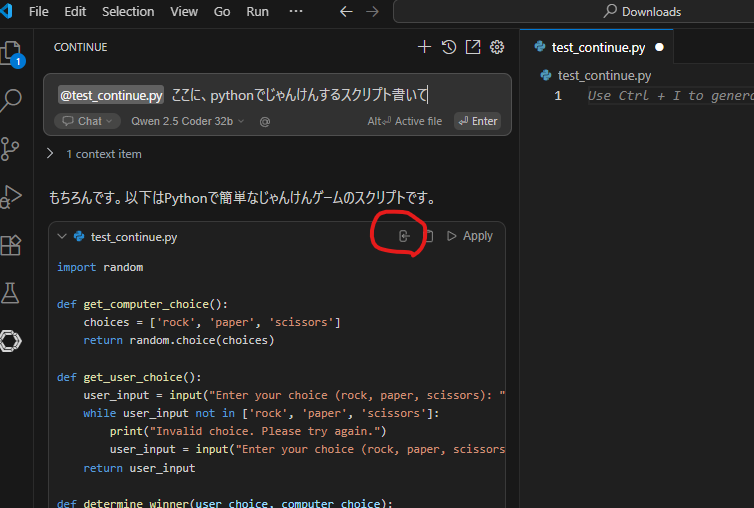The image size is (754, 508).
Task: Go back with the left arrow
Action: (x=346, y=12)
